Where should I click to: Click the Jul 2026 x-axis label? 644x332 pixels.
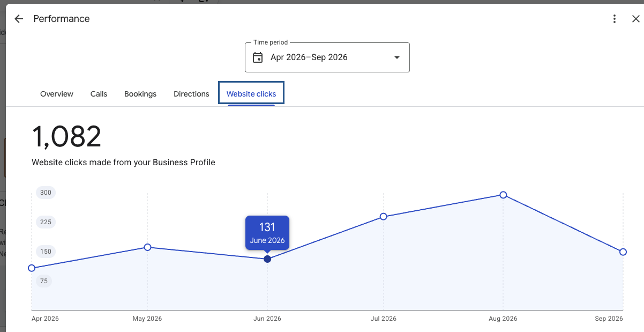384,319
